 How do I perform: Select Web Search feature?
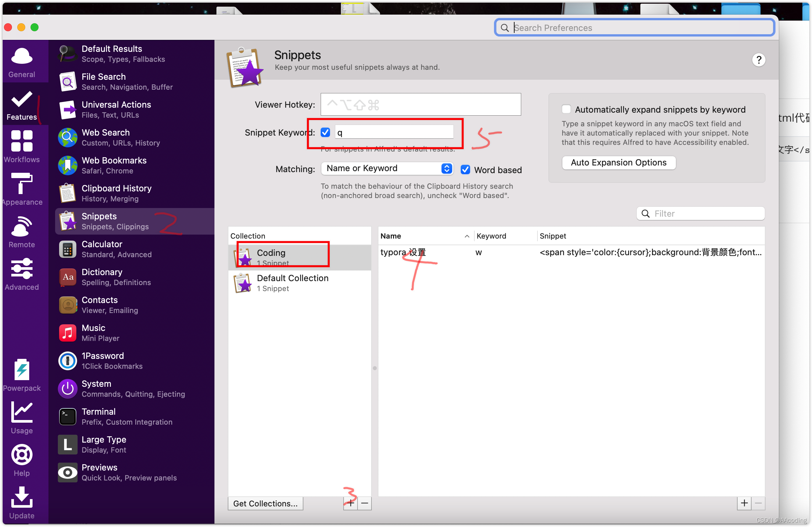[134, 138]
